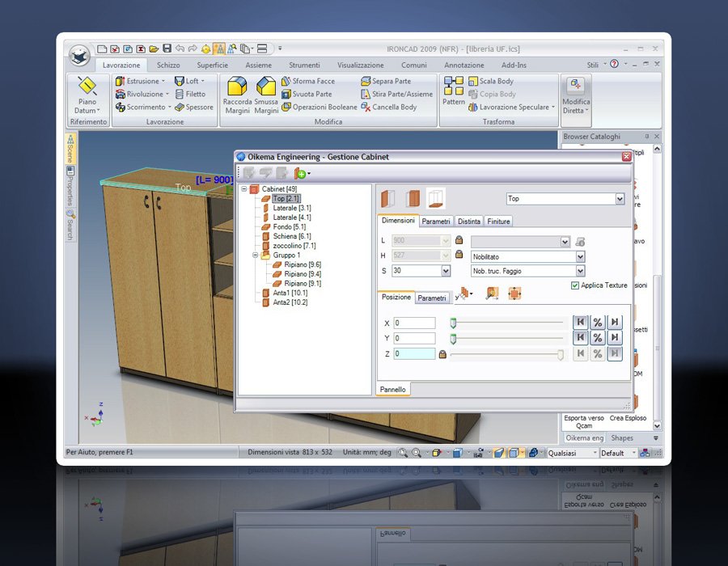Click the open folder icon in quick access toolbar
The image size is (728, 566).
[x=154, y=49]
